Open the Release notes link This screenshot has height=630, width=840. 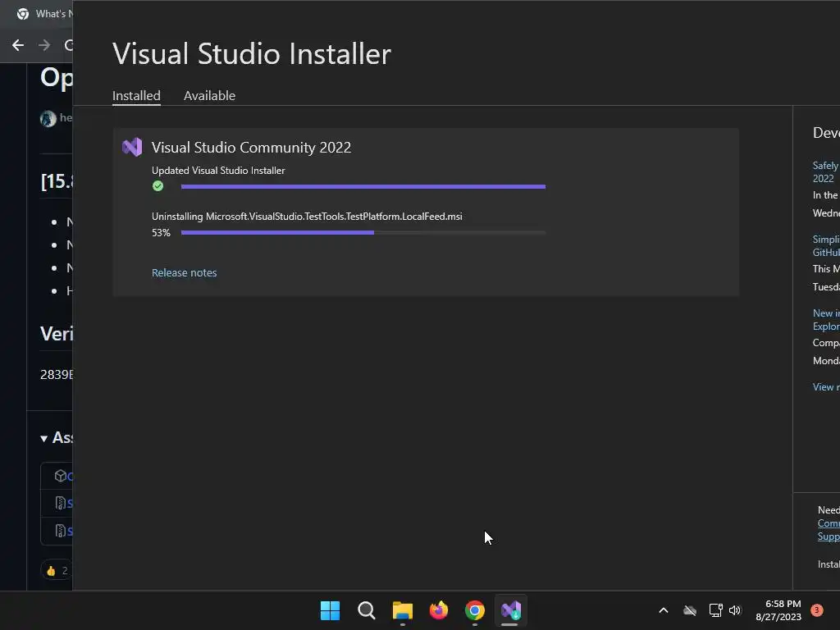pyautogui.click(x=184, y=272)
